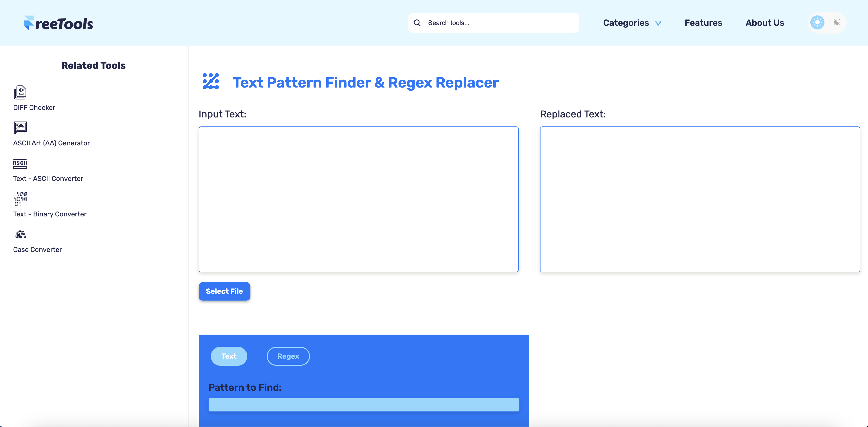Viewport: 868px width, 427px height.
Task: Click the Pattern to Find input field
Action: pyautogui.click(x=363, y=404)
